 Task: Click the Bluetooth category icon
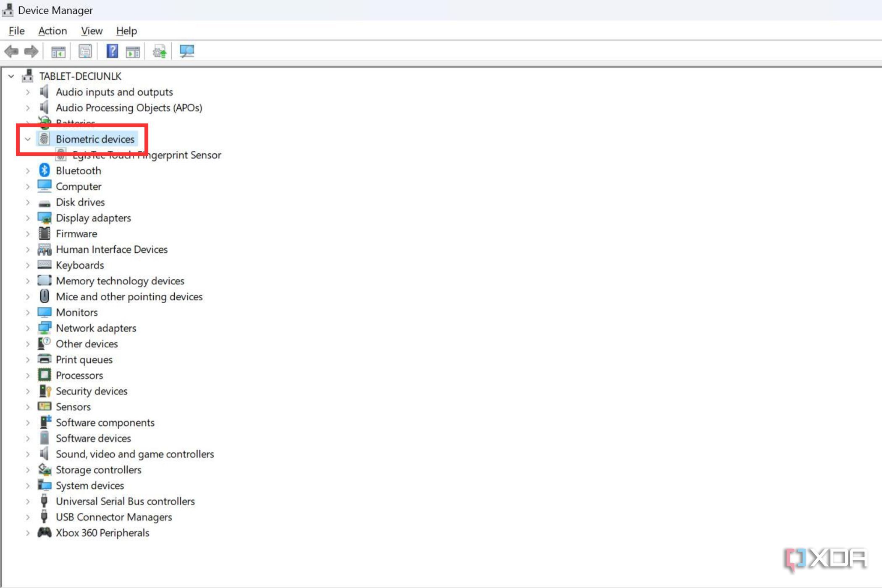[x=44, y=171]
